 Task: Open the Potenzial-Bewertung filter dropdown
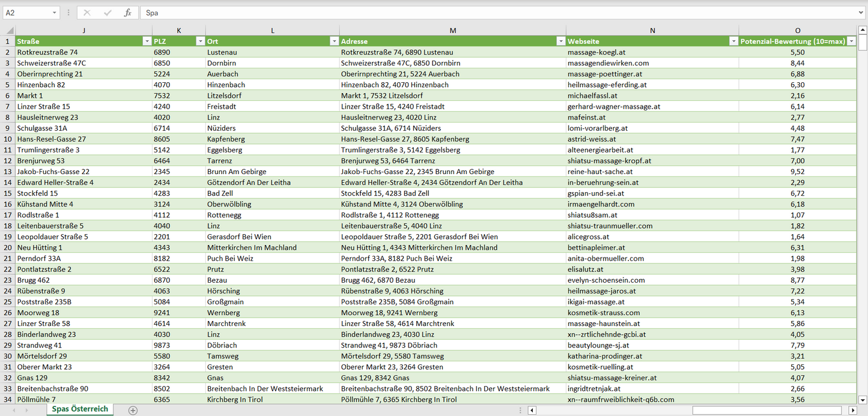tap(851, 41)
